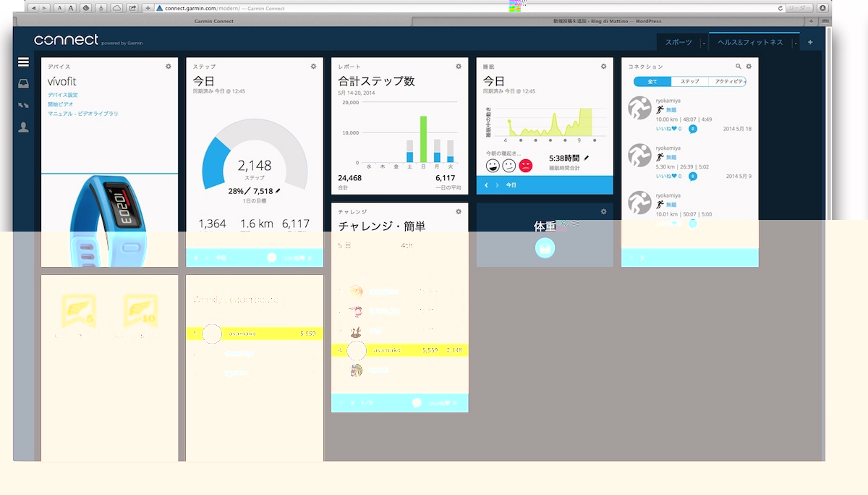Go to next day in sleep widget
Viewport: 868px width, 495px height.
tap(497, 185)
